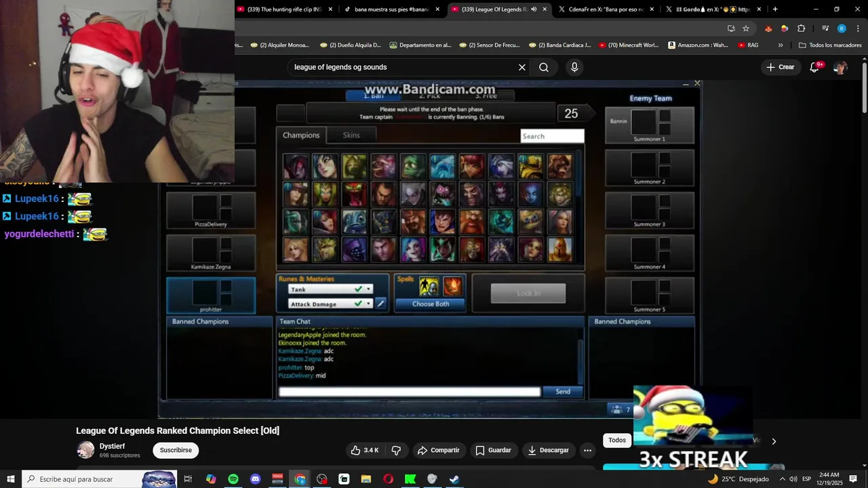
Task: Click the YouTube search magnifier button
Action: pos(544,67)
